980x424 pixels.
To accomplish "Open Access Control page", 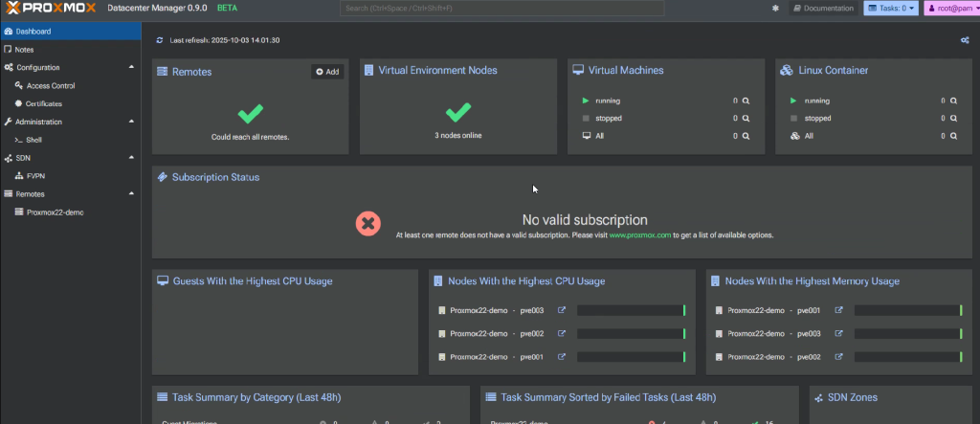I will coord(50,85).
